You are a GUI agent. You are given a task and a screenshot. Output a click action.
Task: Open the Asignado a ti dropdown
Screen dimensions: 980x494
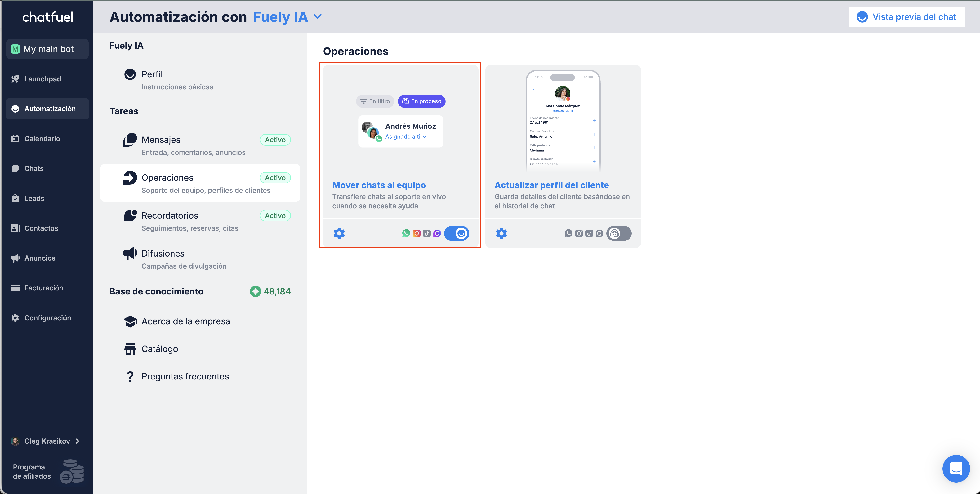[406, 137]
